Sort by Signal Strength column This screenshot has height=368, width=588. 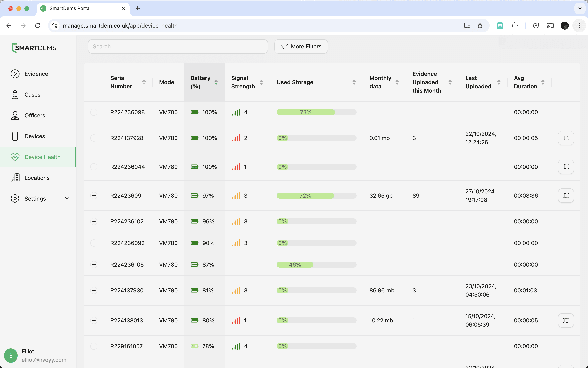click(x=261, y=82)
